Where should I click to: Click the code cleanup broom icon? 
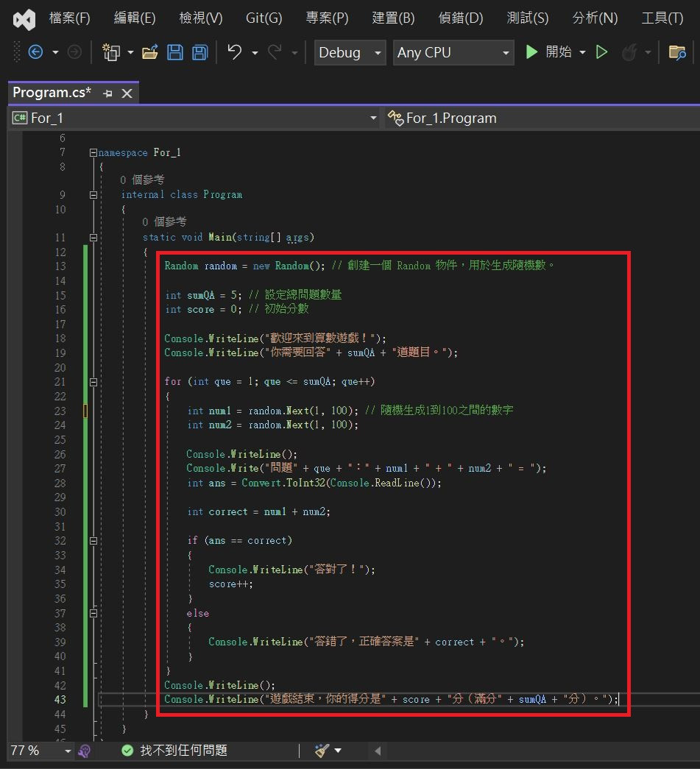(x=322, y=751)
